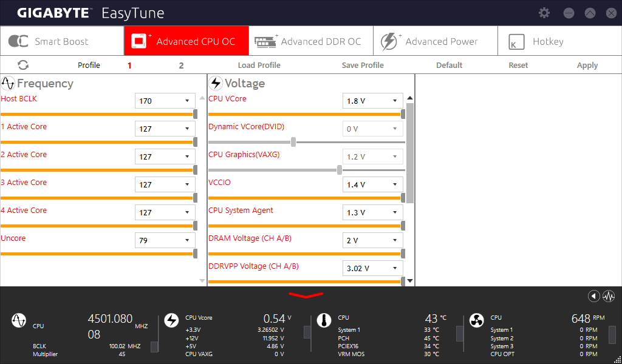Viewport: 622px width, 364px height.
Task: Select profile 2
Action: 181,66
